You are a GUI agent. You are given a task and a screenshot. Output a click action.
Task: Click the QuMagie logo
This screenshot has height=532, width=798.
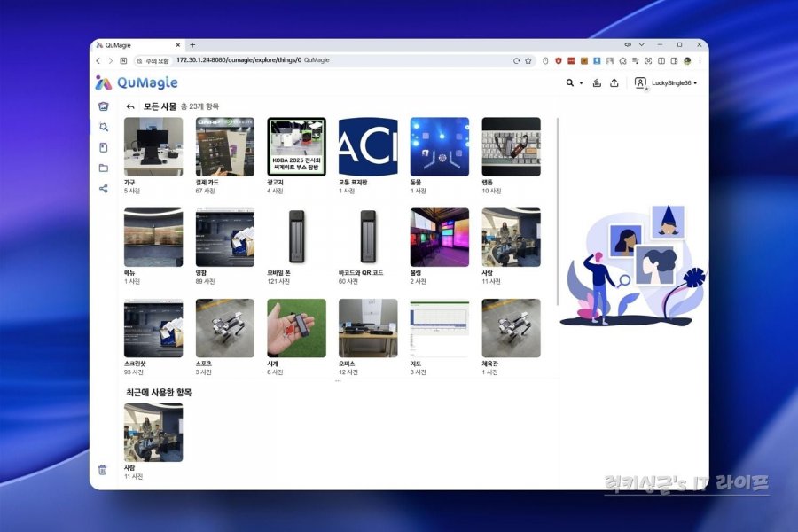click(137, 82)
